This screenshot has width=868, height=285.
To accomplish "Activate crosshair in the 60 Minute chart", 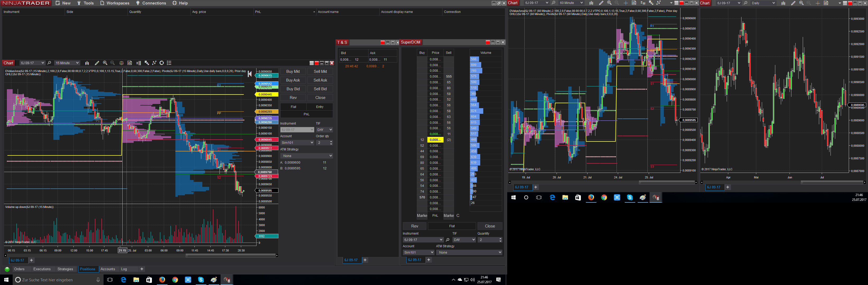I will 626,3.
